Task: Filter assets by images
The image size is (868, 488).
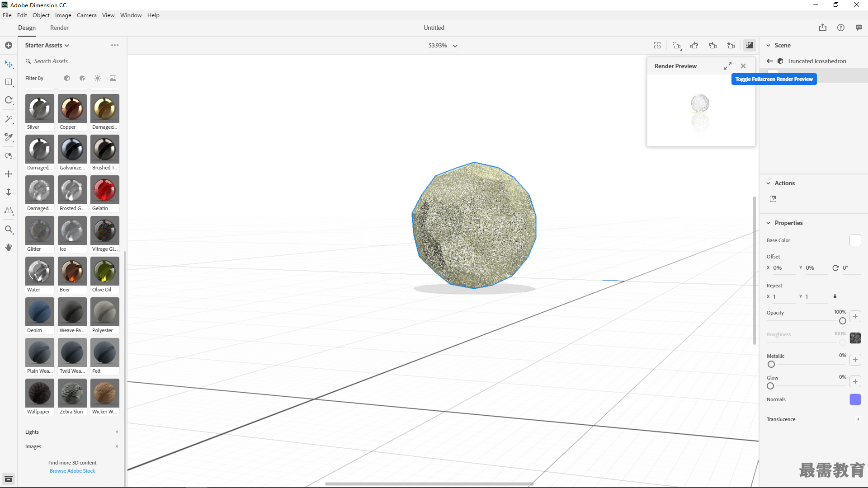Action: (113, 78)
